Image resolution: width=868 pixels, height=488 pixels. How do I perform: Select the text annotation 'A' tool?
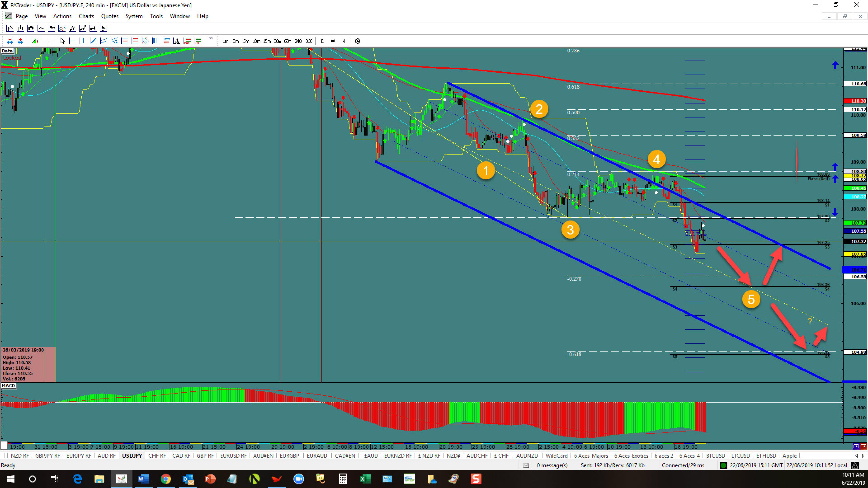(177, 41)
